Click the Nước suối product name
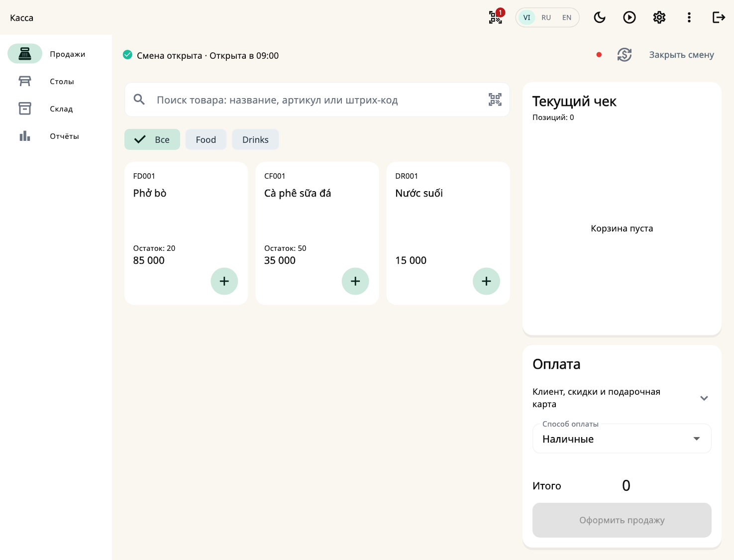The image size is (734, 560). pyautogui.click(x=419, y=193)
